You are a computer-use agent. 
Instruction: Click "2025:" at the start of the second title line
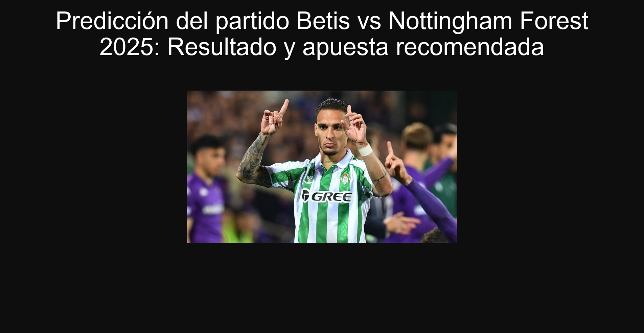pyautogui.click(x=131, y=47)
